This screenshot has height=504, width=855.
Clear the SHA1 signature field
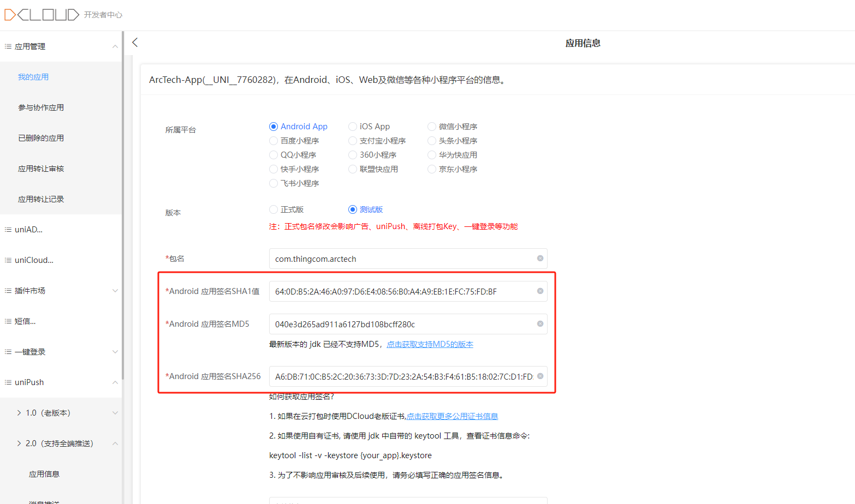coord(540,291)
